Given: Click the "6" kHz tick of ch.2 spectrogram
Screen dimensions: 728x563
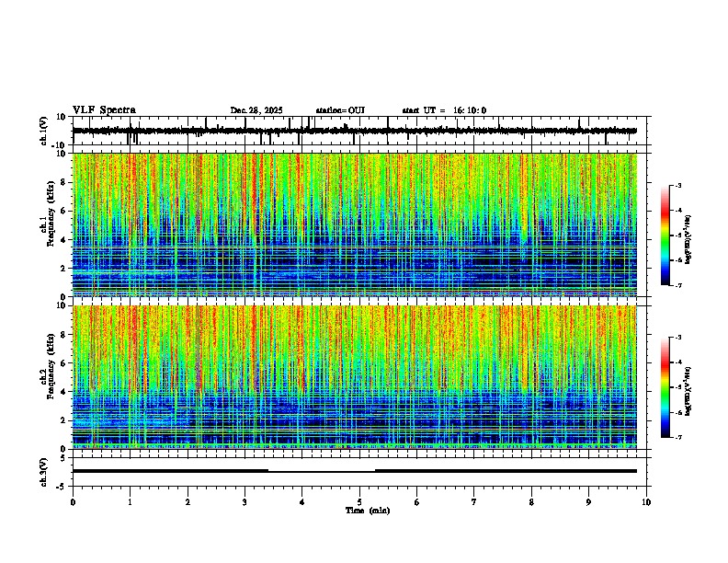Looking at the screenshot, I should tap(64, 363).
